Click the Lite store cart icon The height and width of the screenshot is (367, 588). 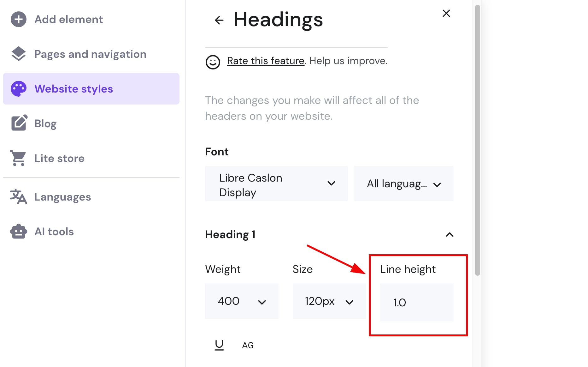click(19, 158)
